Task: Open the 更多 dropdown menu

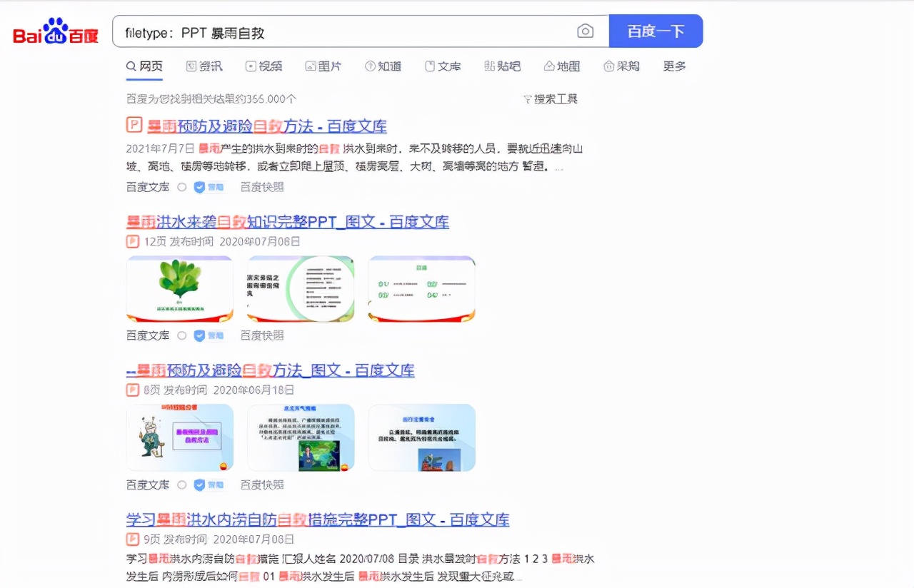Action: [673, 66]
